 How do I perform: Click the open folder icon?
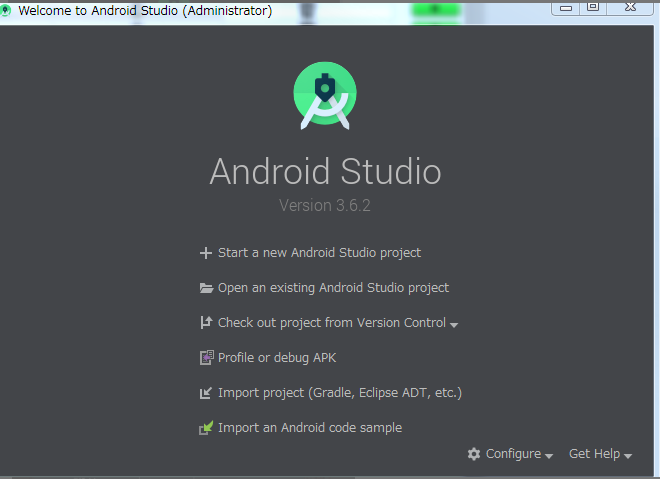coord(206,288)
